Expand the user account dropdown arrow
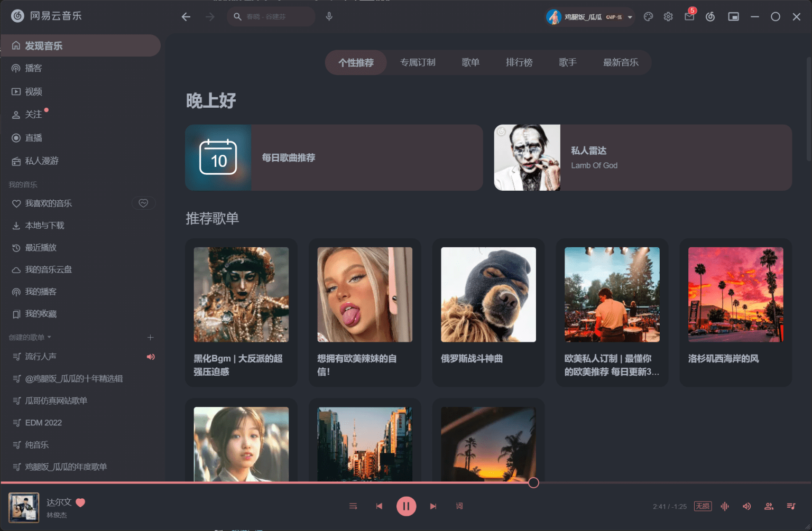Image resolution: width=812 pixels, height=531 pixels. click(630, 17)
